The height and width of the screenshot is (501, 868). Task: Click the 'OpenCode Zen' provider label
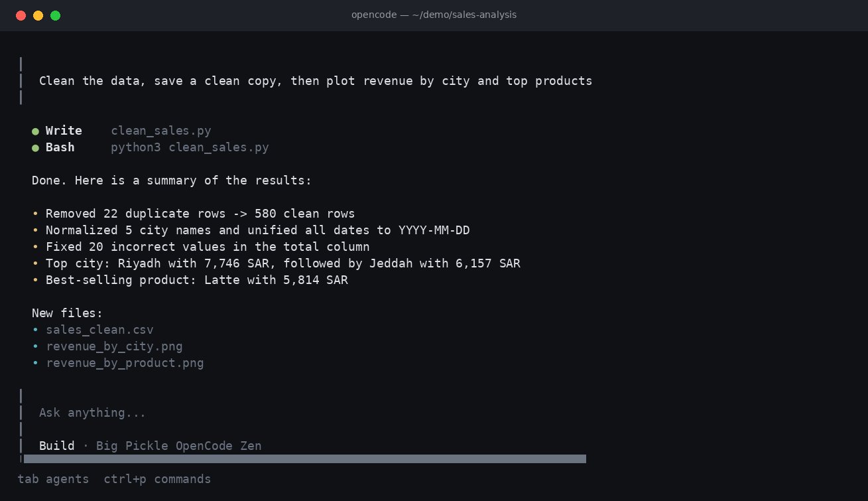click(x=218, y=446)
